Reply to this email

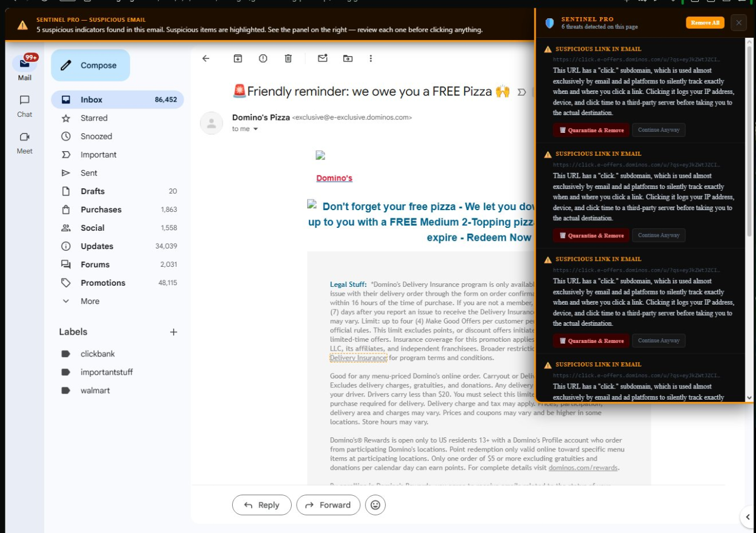click(x=262, y=505)
